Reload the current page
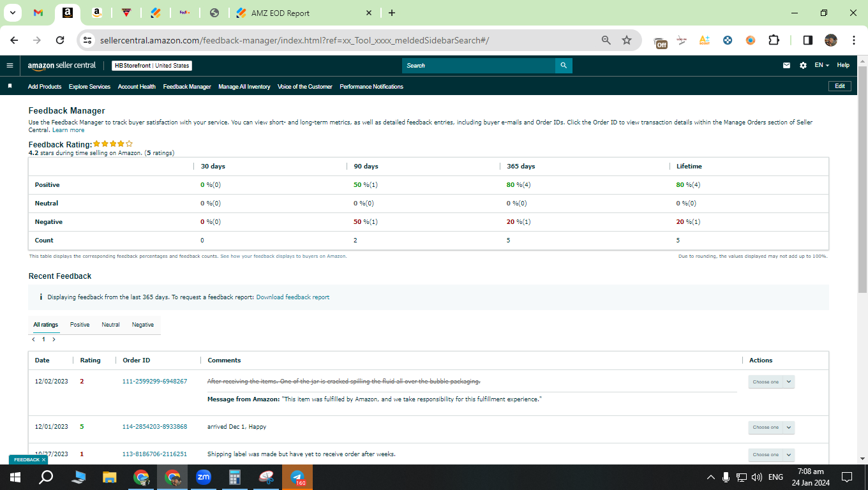868x490 pixels. [60, 40]
